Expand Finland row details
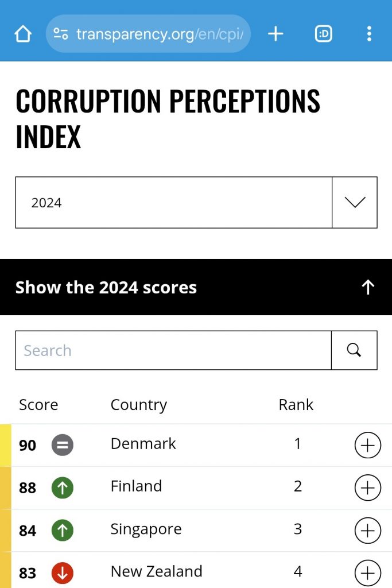 368,488
